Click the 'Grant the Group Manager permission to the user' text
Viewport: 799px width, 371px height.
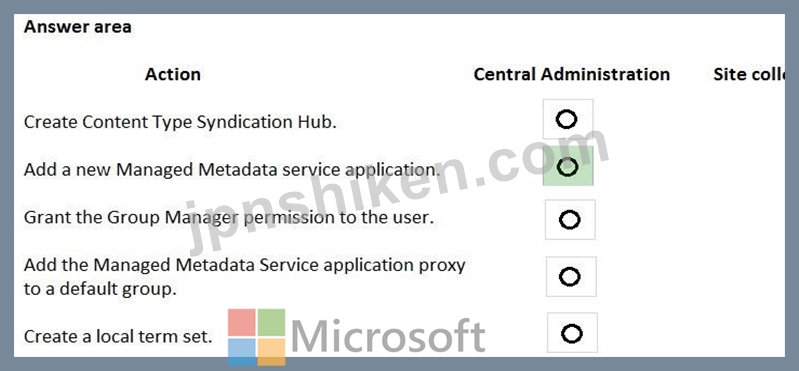(229, 218)
